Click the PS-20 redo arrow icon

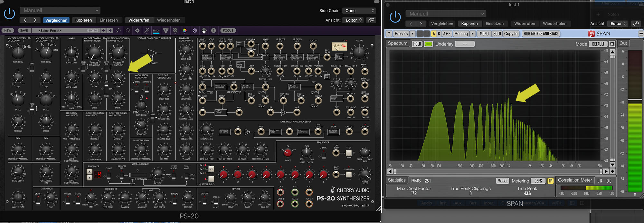tap(128, 31)
